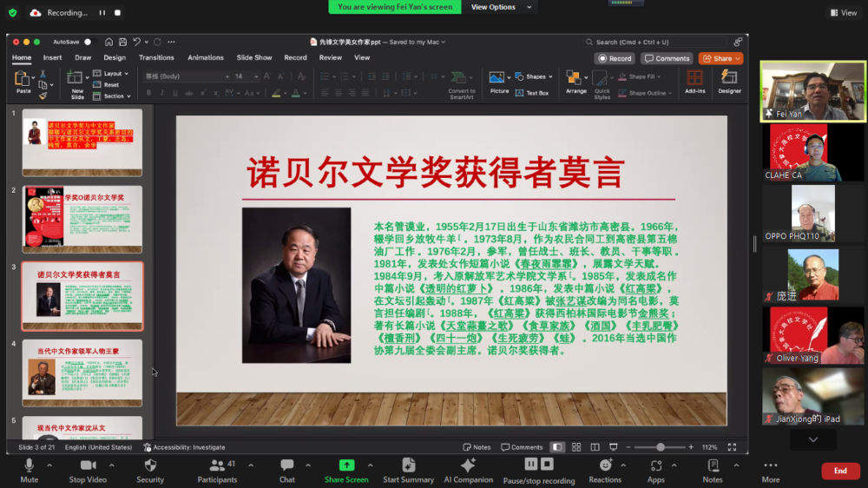868x488 pixels.
Task: Stop Video in the Zoom toolbar
Action: 88,465
